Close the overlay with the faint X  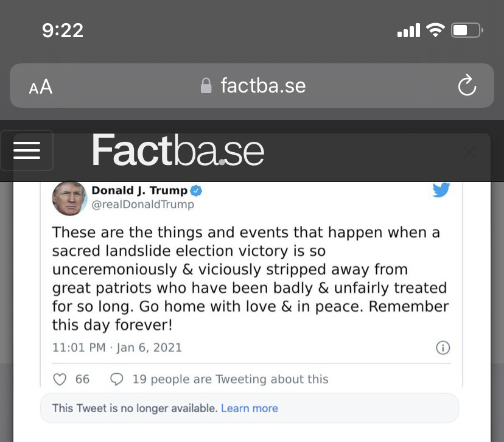pos(469,152)
